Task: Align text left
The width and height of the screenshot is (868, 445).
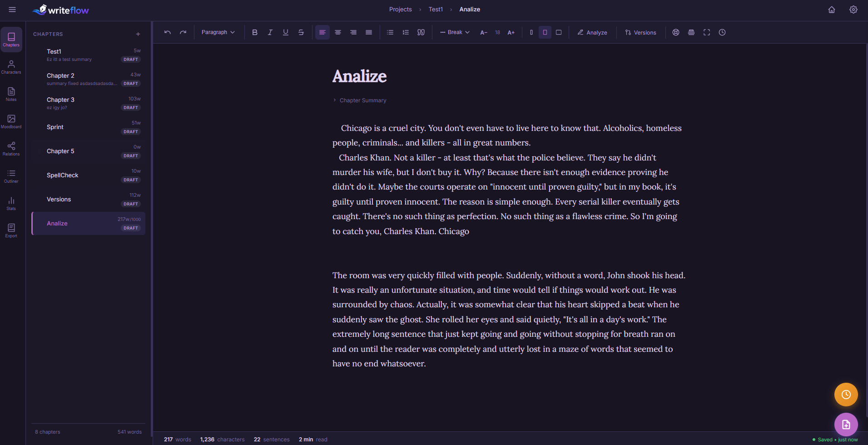Action: 322,32
